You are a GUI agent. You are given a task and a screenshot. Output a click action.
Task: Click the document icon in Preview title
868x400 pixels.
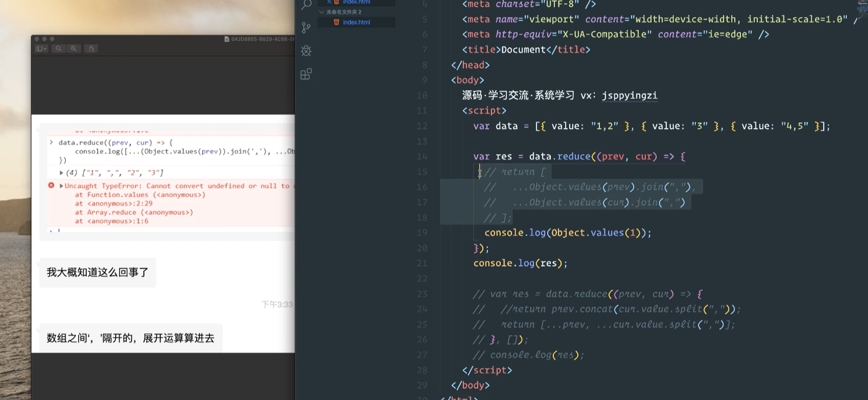coord(227,39)
